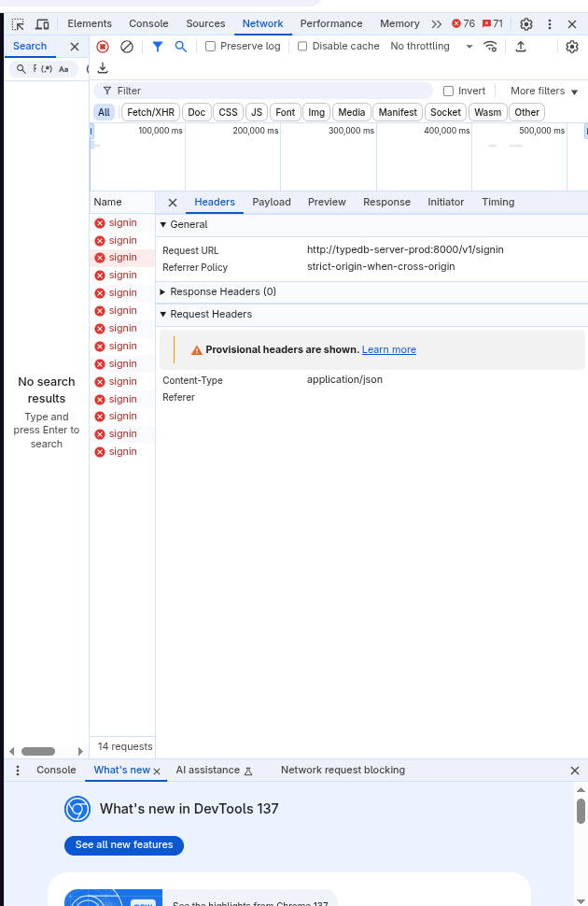This screenshot has height=906, width=588.
Task: Switch to the Elements tab
Action: coord(90,23)
